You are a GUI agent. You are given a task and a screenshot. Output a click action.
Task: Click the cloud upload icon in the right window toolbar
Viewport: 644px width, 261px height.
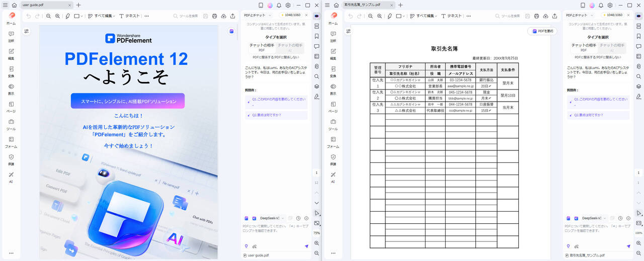(x=545, y=16)
